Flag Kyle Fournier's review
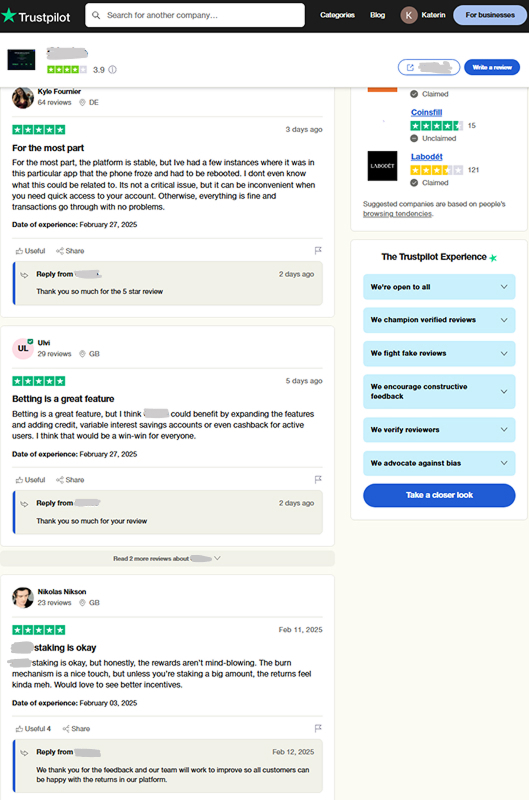 click(x=318, y=251)
